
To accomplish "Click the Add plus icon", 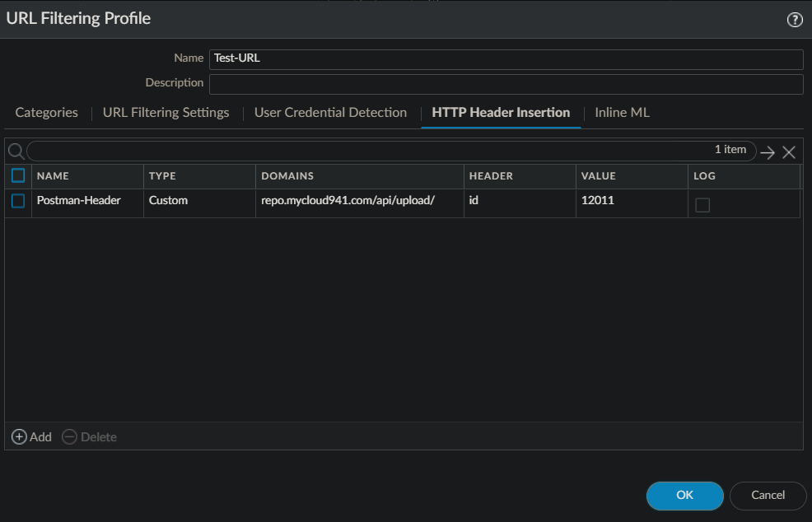I will 19,436.
